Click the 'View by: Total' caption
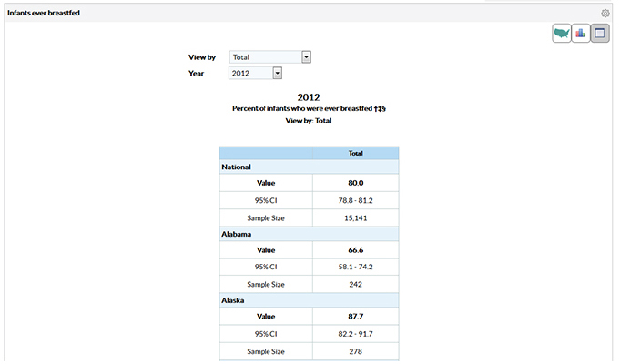Viewport: 620px width, 364px height. [309, 121]
